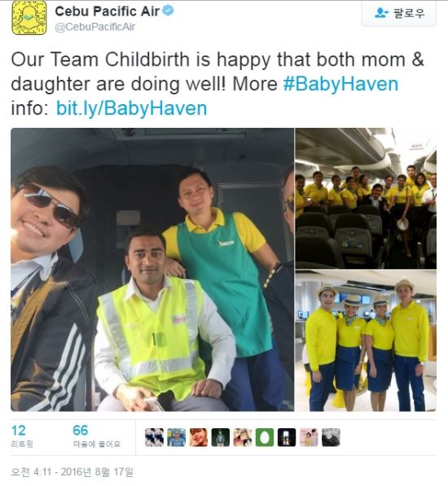The image size is (448, 486).
Task: Open third liker avatar with orange selfie
Action: 199,437
